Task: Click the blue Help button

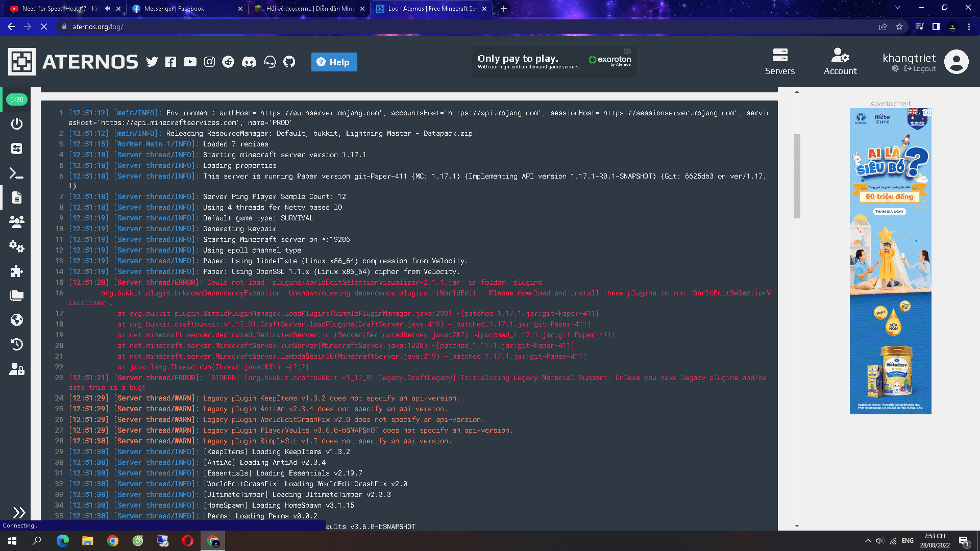Action: pyautogui.click(x=334, y=62)
